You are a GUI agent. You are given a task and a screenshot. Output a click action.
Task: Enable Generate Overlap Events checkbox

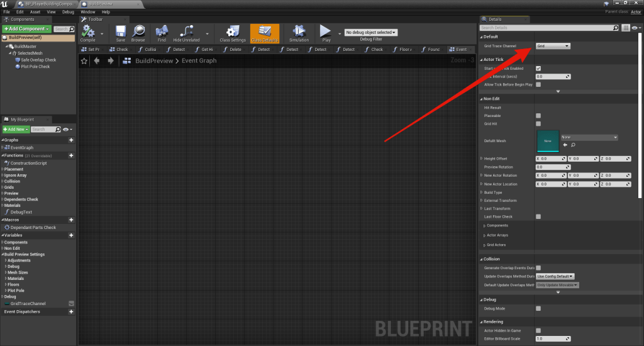pos(538,268)
